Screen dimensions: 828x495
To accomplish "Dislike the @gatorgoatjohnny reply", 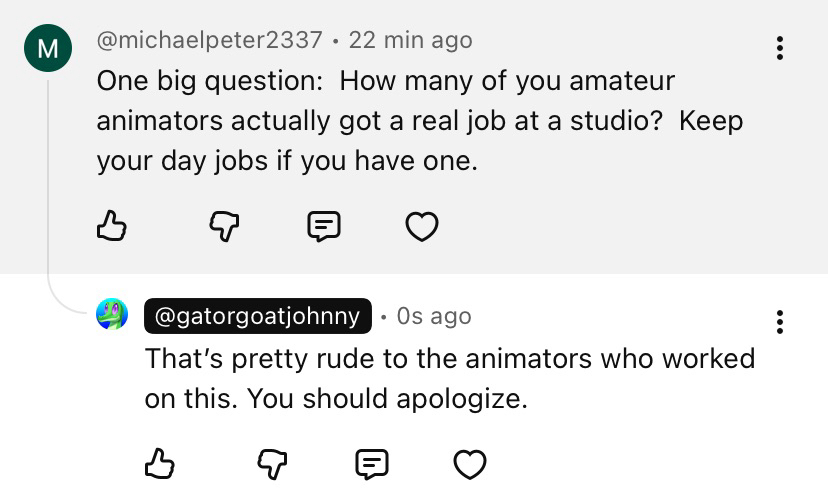I will pos(271,463).
